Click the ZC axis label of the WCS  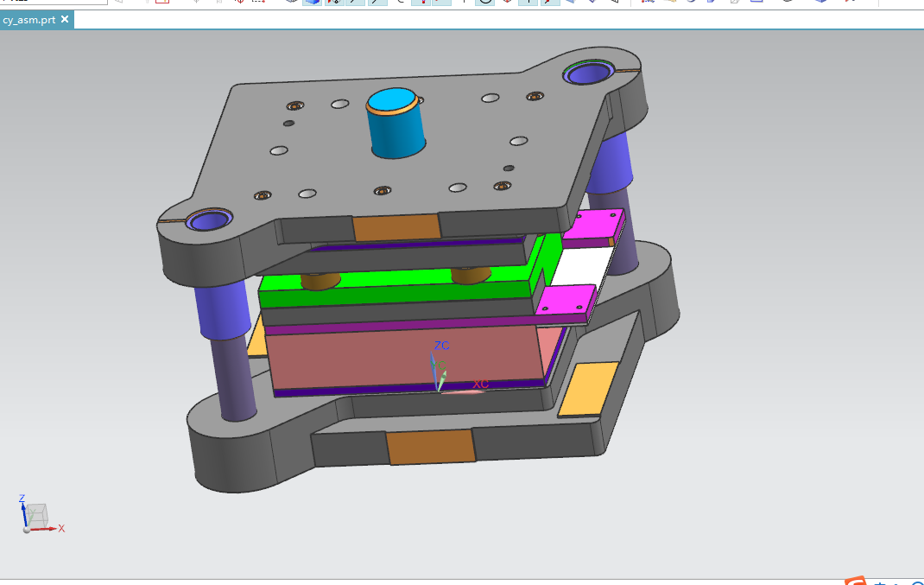pos(442,346)
